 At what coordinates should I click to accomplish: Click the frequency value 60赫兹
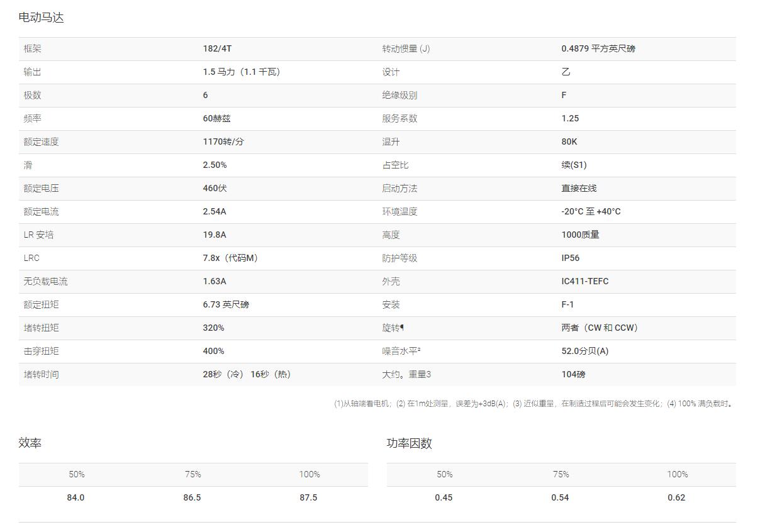(x=216, y=118)
